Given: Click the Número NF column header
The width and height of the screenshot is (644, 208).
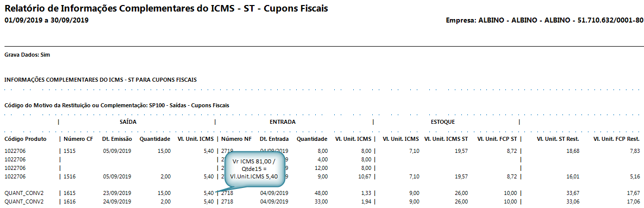Looking at the screenshot, I should pos(237,139).
